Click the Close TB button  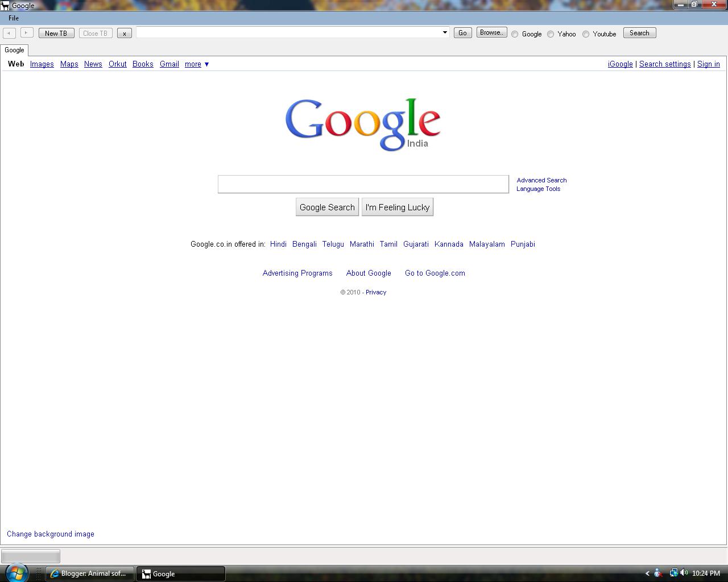[96, 33]
